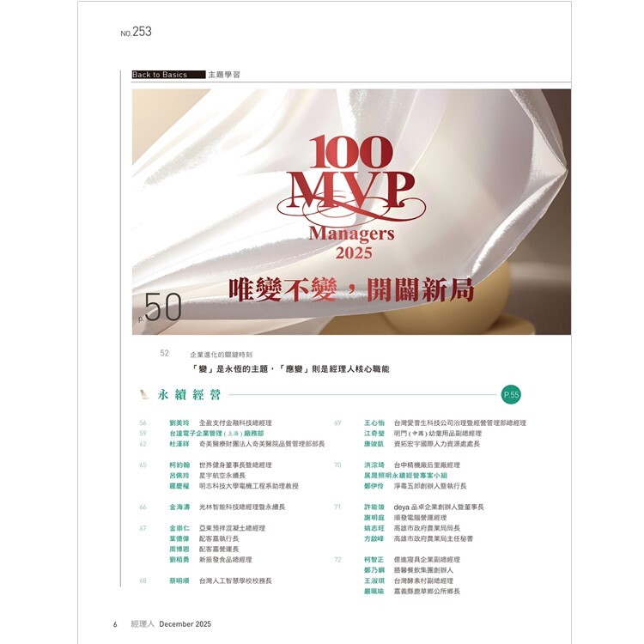644x644 pixels.
Task: Click '高雄市政府農業局主任秘書'
Action: coord(434,538)
